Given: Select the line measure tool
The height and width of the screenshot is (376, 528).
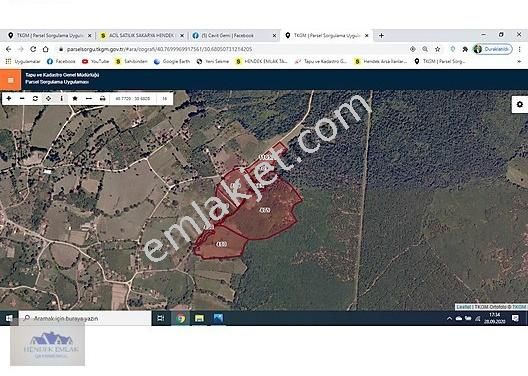Looking at the screenshot, I should tap(89, 98).
